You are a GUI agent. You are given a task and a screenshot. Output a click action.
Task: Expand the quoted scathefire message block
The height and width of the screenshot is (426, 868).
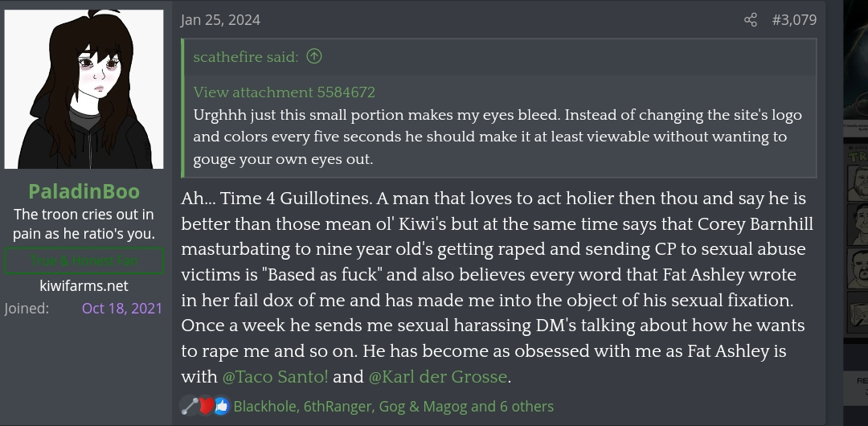pyautogui.click(x=498, y=137)
